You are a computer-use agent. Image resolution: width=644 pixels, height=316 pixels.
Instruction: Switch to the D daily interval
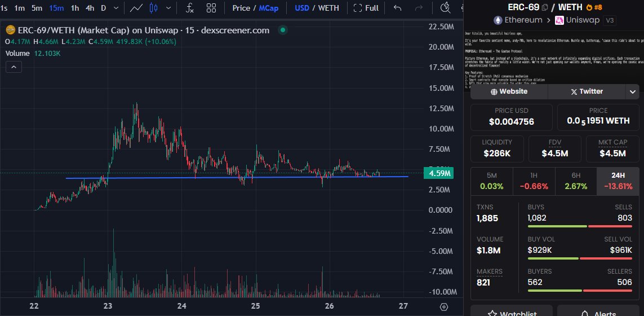pyautogui.click(x=104, y=8)
